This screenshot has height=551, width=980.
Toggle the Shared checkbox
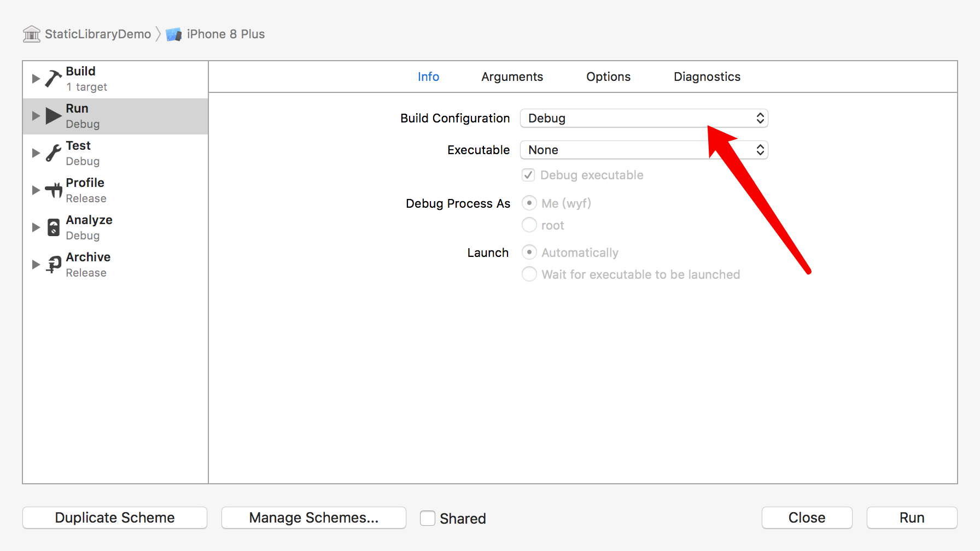pos(428,518)
